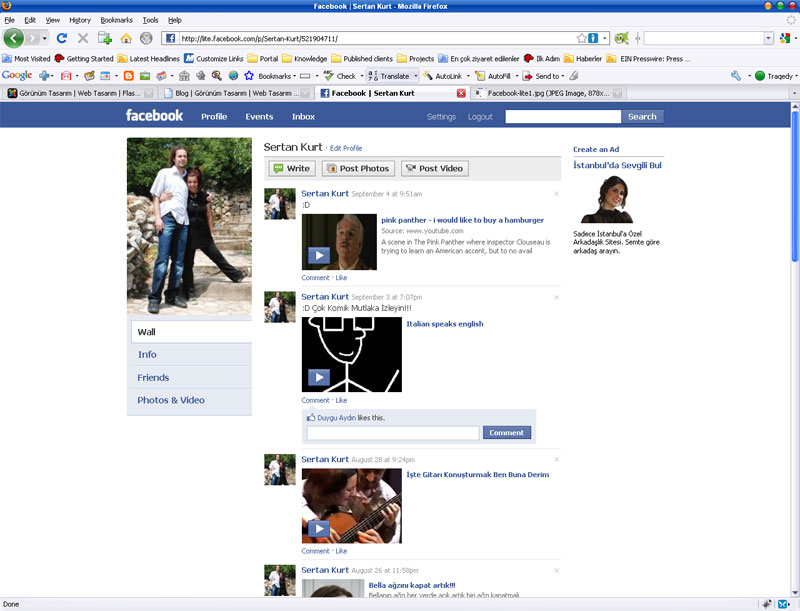Go back with the green arrow button
Screen dimensions: 800x611
[14, 38]
